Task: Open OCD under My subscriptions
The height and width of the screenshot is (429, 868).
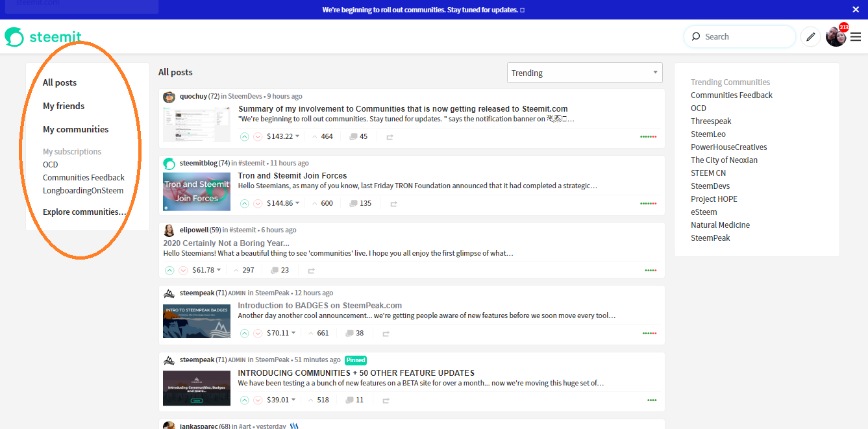Action: click(51, 164)
